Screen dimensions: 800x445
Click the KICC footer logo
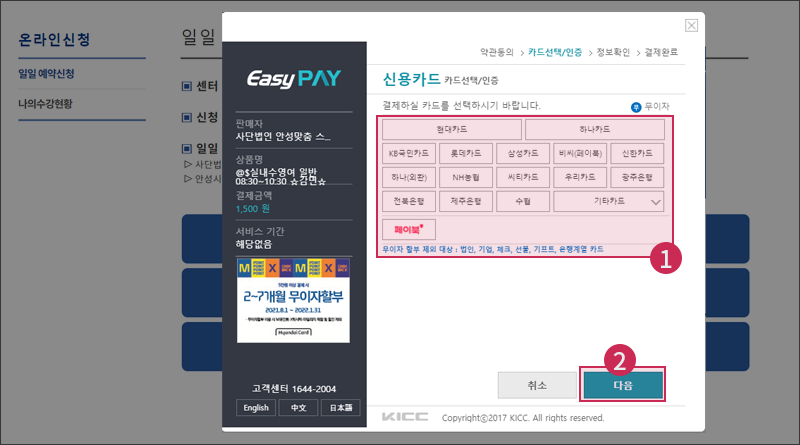pyautogui.click(x=405, y=417)
